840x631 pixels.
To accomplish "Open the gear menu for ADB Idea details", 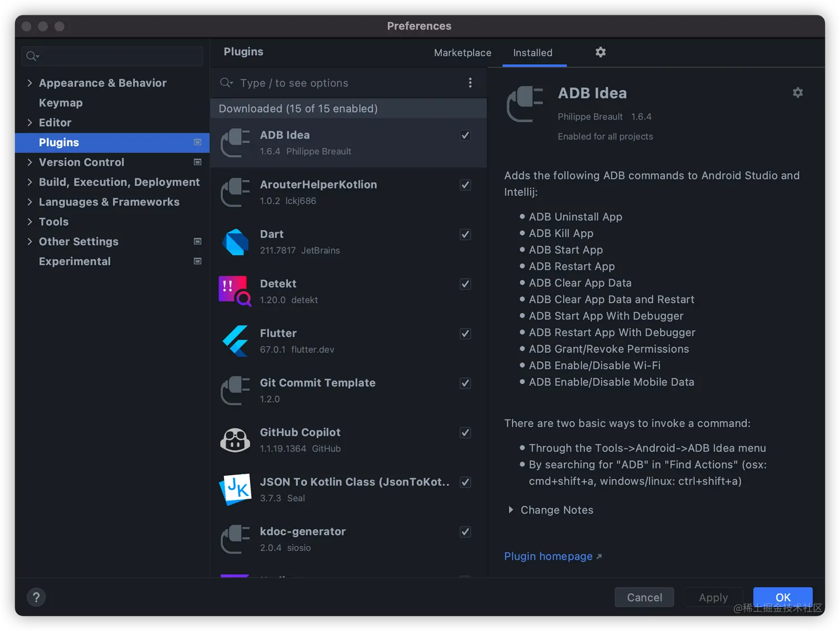I will [x=798, y=92].
